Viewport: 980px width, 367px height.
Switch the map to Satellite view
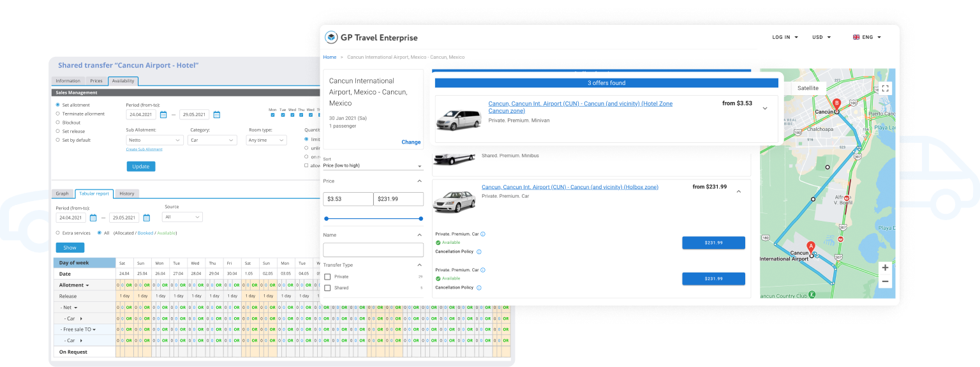[x=808, y=88]
